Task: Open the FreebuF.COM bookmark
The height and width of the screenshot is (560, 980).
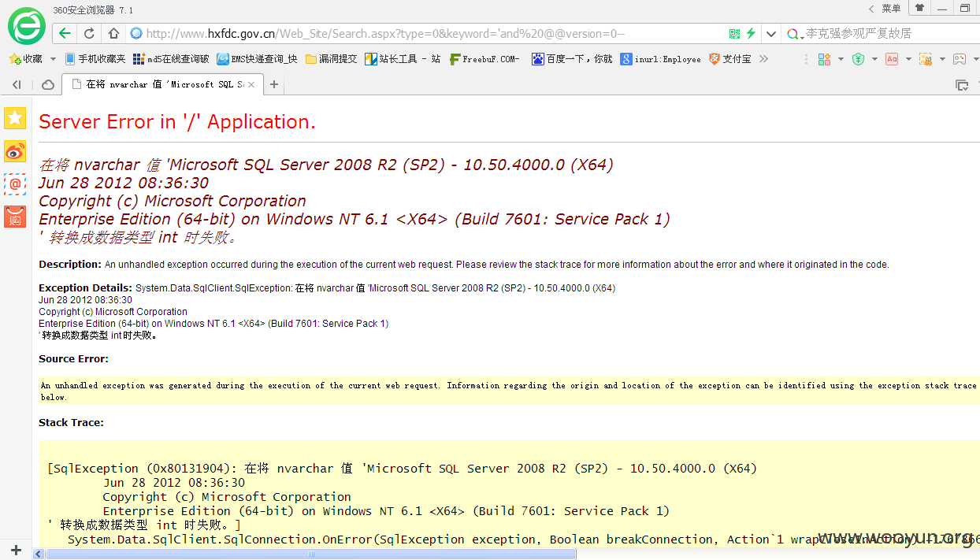Action: [484, 59]
